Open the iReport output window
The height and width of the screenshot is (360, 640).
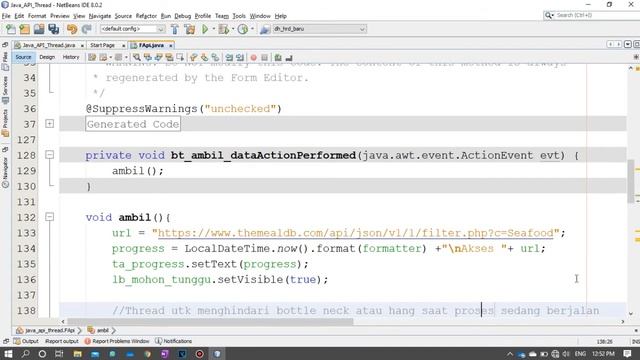61,341
